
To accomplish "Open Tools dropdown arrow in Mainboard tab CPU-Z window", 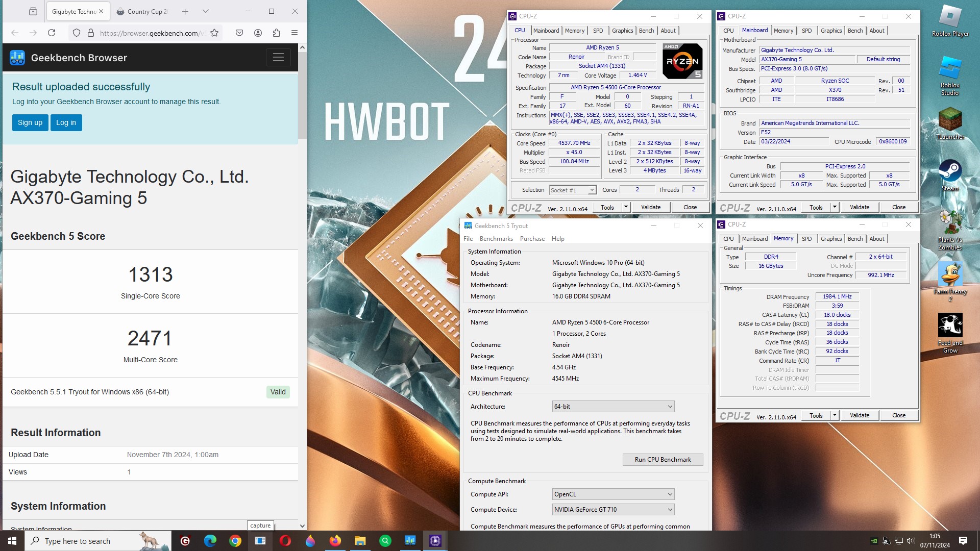I will pyautogui.click(x=835, y=207).
